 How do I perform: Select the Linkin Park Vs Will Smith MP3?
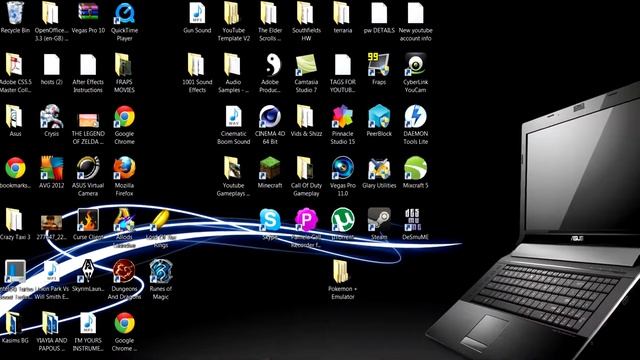coord(51,271)
